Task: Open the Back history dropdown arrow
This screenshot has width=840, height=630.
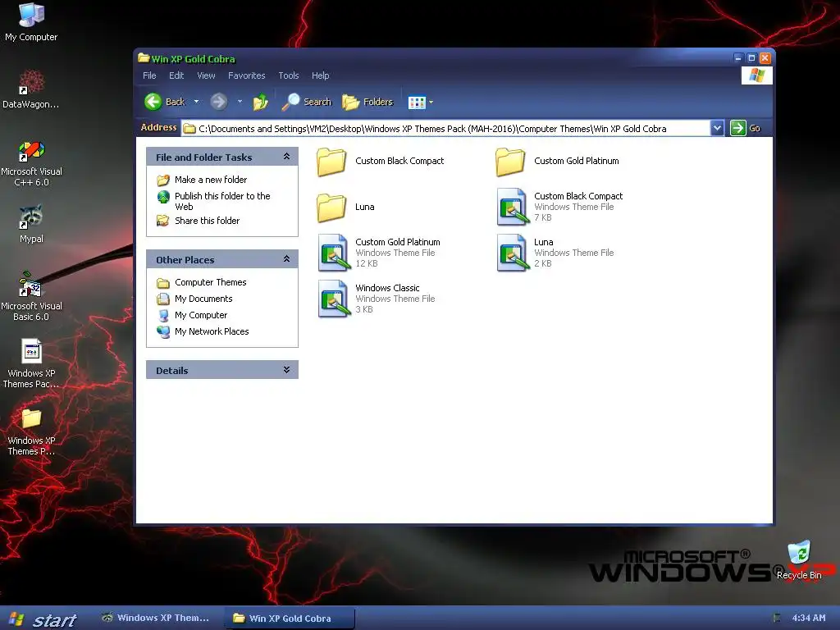Action: (x=196, y=102)
